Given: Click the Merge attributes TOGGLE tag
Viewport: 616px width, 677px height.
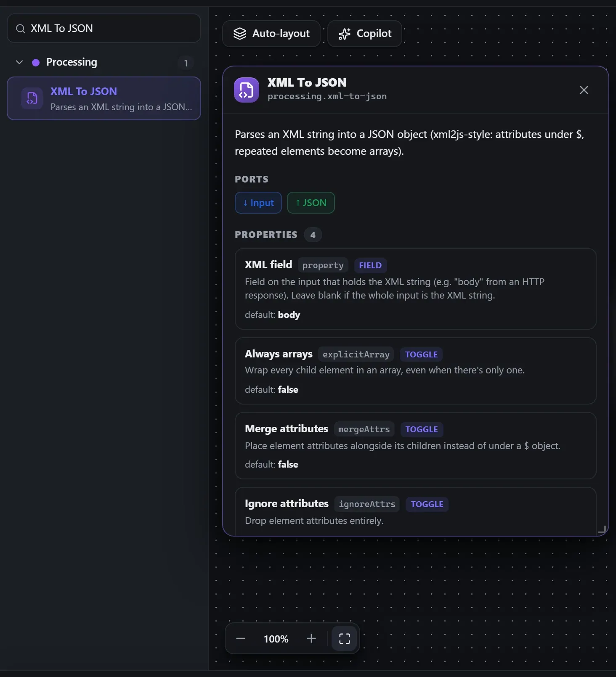Looking at the screenshot, I should point(422,429).
